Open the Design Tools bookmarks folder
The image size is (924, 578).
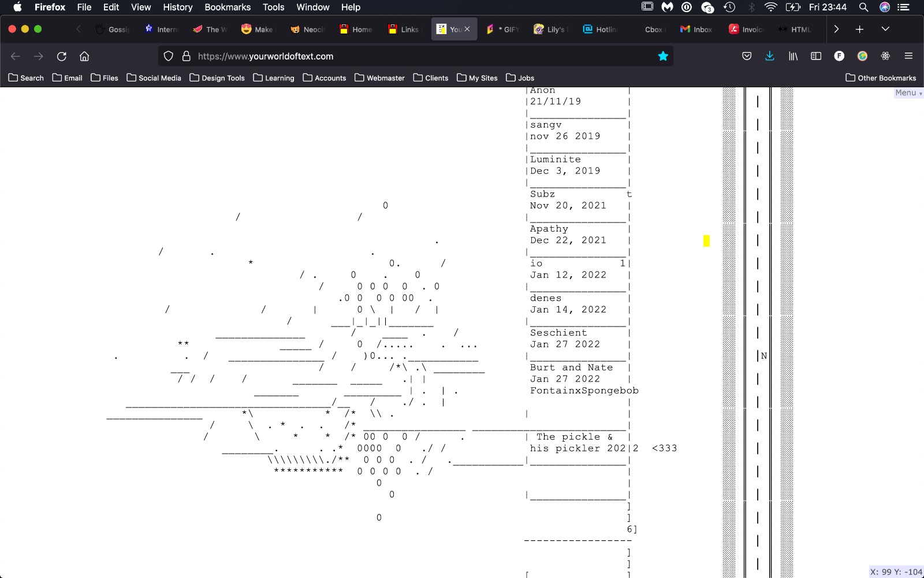217,78
